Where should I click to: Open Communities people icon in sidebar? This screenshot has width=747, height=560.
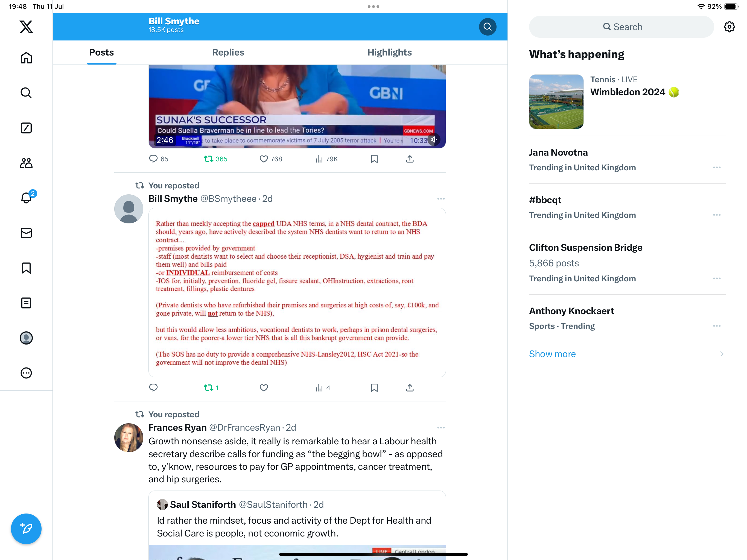[26, 163]
